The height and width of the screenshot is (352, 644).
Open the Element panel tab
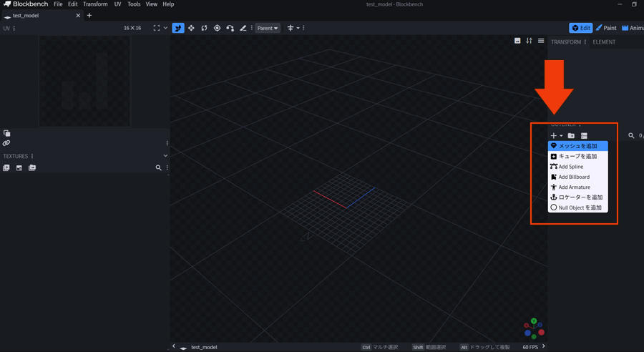tap(604, 42)
